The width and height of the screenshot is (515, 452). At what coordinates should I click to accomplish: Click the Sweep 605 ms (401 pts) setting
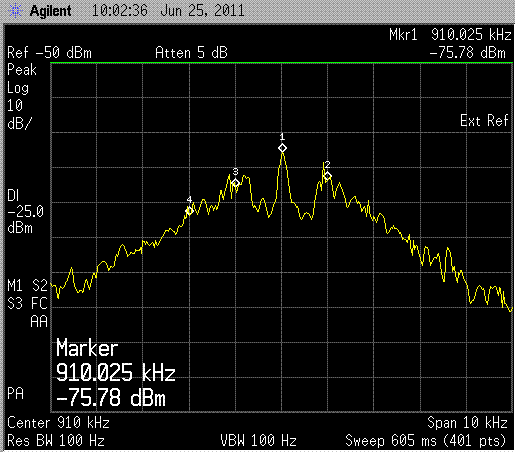pyautogui.click(x=426, y=441)
